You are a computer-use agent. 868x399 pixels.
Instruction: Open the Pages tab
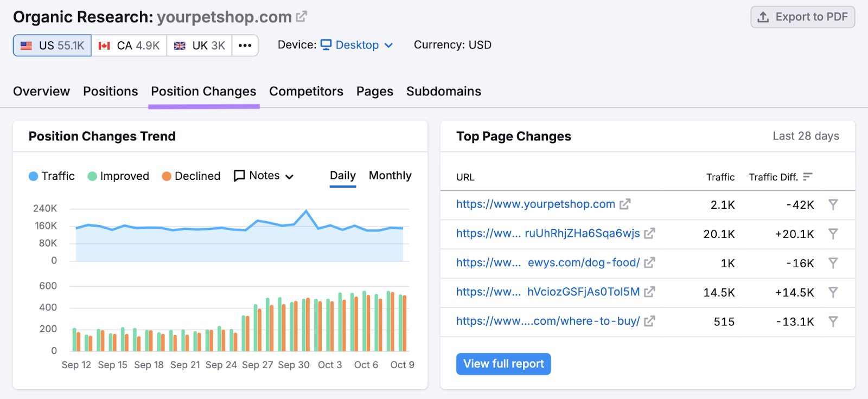[375, 91]
